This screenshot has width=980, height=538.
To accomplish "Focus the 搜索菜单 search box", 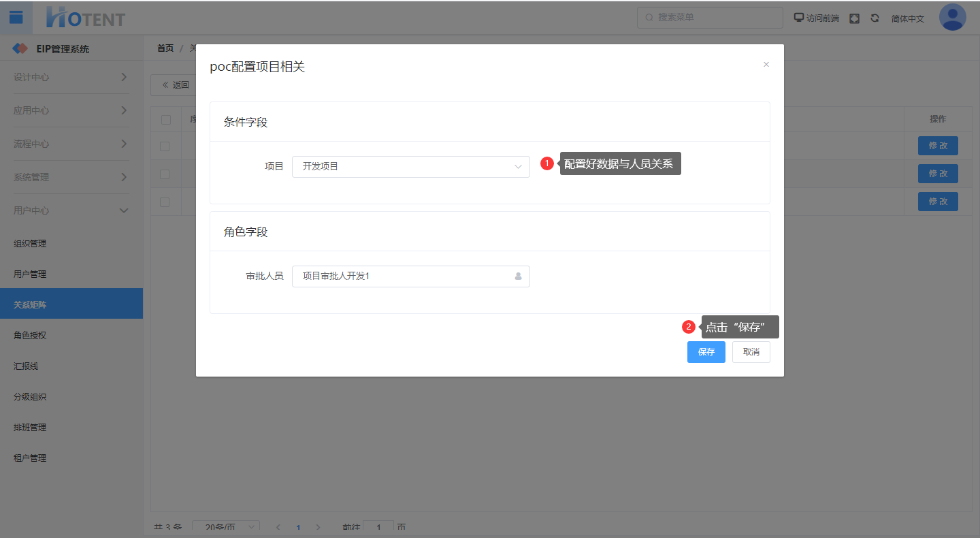I will point(710,18).
